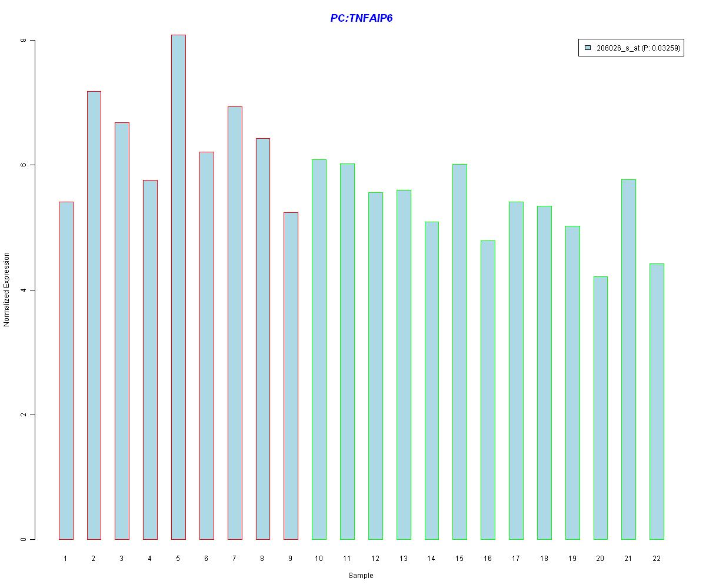Viewport: 706px width, 588px height.
Task: Select the bar above sample 2
Action: point(94,315)
